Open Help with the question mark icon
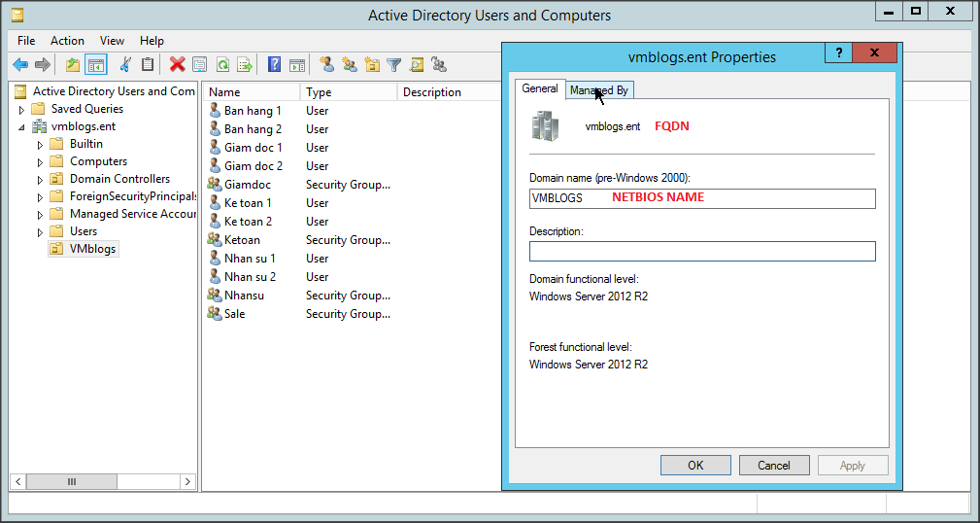The image size is (980, 523). 274,65
